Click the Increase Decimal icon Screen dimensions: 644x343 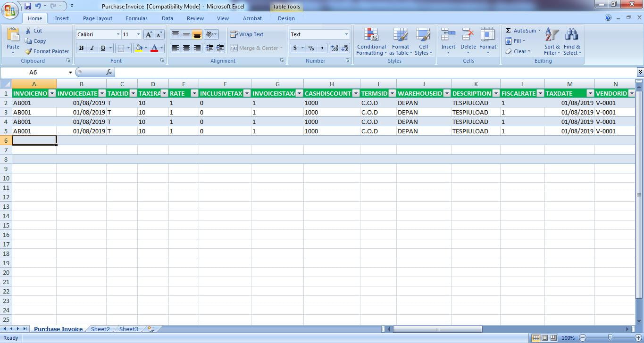(x=335, y=48)
